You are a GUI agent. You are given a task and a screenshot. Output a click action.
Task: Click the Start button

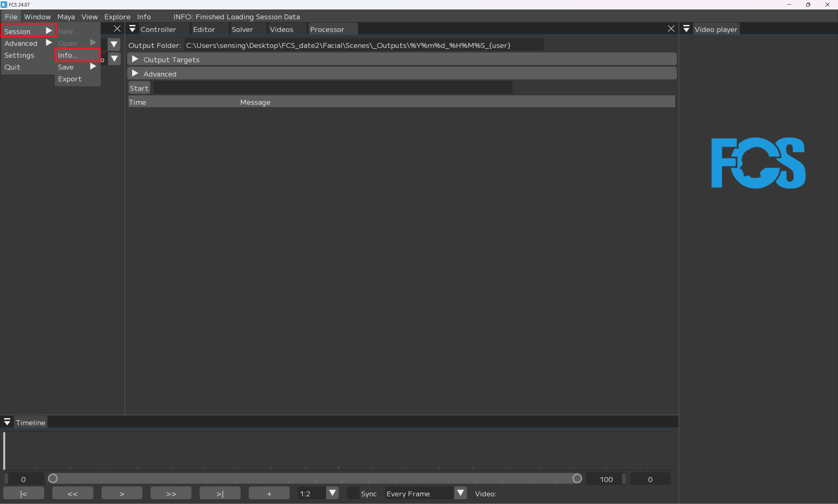[x=139, y=88]
